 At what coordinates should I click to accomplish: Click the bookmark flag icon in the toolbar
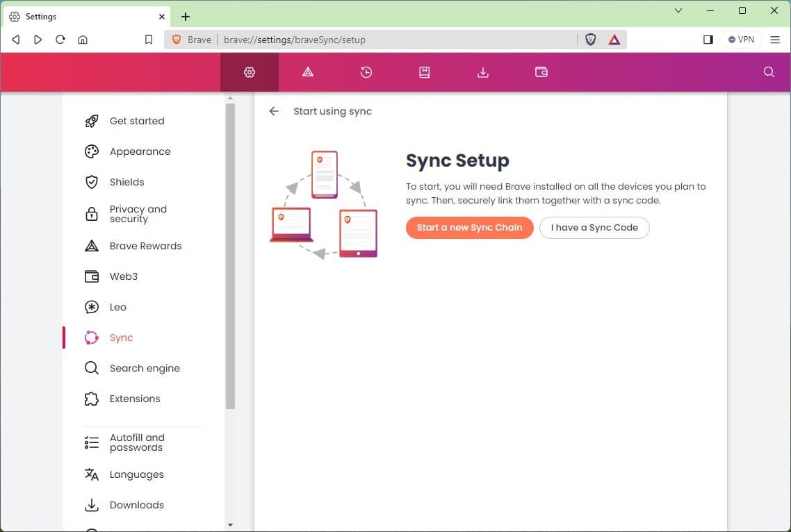coord(149,40)
